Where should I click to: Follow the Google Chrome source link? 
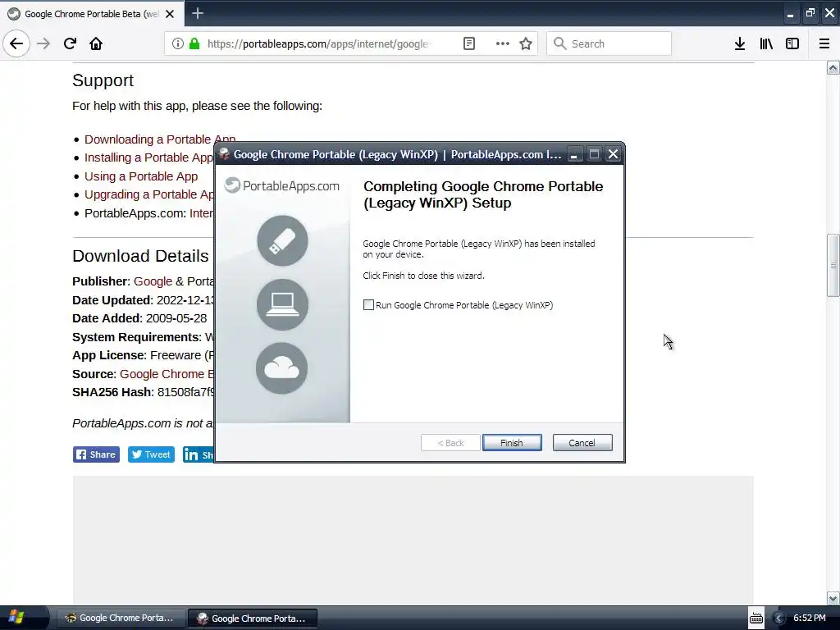click(167, 374)
